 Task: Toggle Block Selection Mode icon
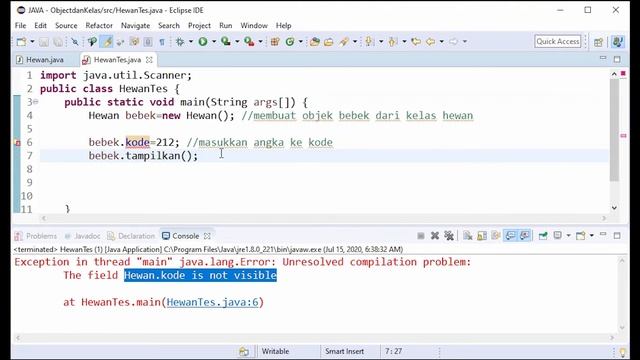(x=147, y=42)
